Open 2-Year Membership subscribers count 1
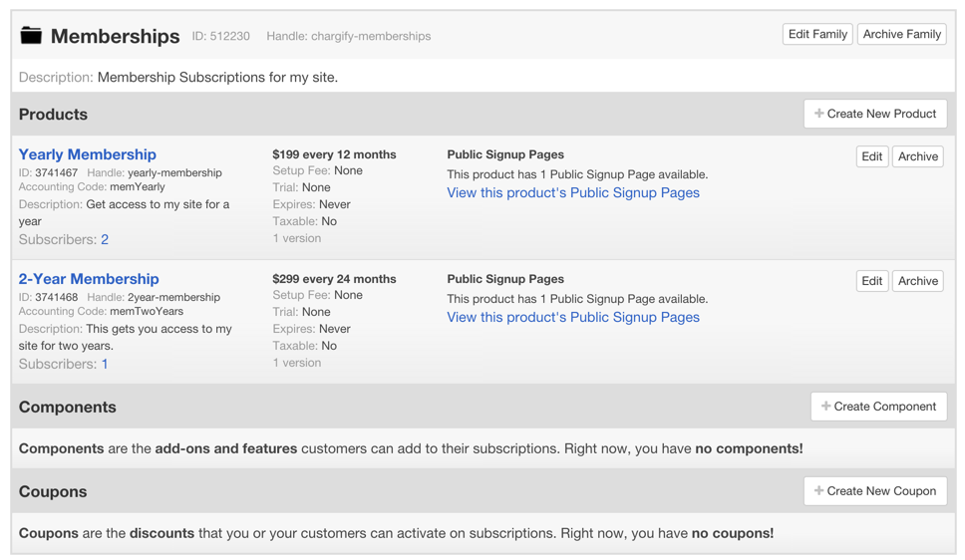This screenshot has width=965, height=560. point(105,365)
